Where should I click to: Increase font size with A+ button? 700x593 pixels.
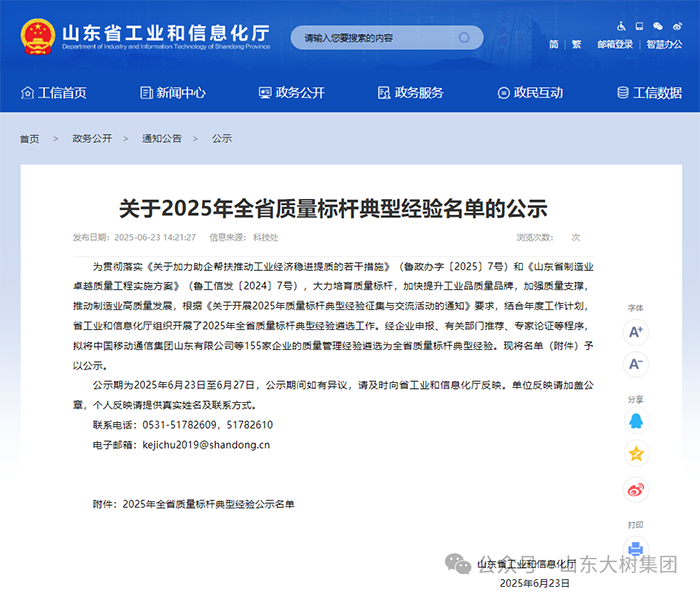[636, 332]
